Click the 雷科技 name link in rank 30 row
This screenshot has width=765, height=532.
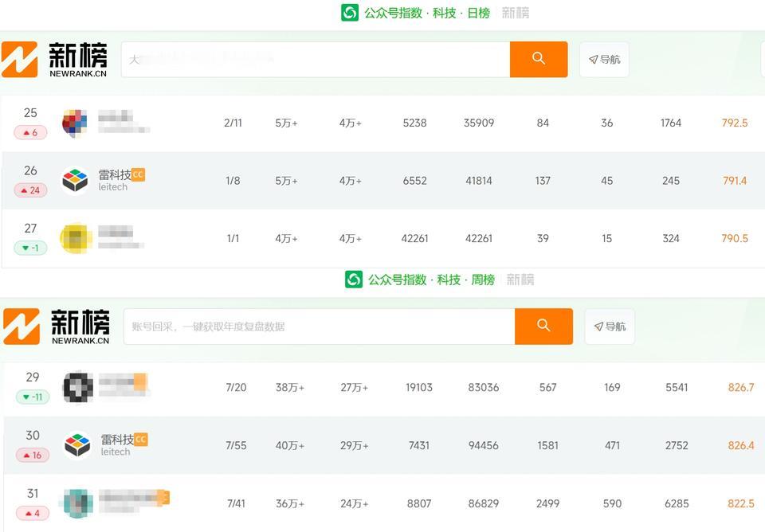pyautogui.click(x=117, y=440)
